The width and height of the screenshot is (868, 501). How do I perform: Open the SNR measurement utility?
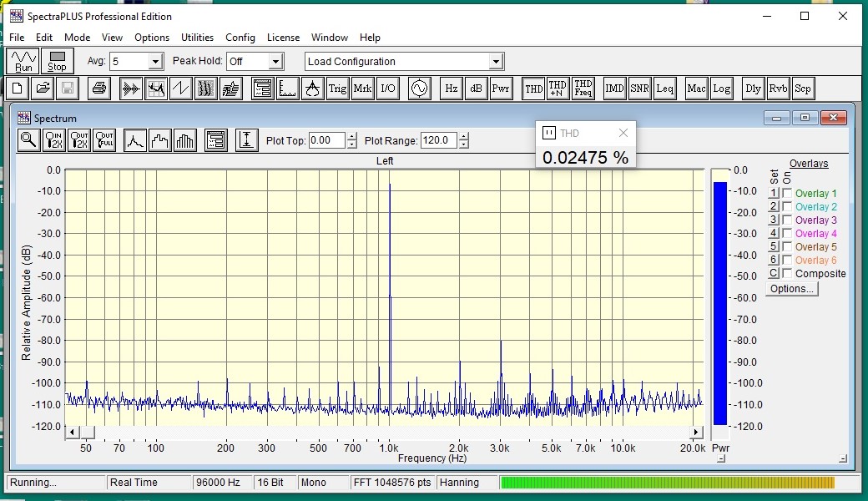tap(639, 89)
